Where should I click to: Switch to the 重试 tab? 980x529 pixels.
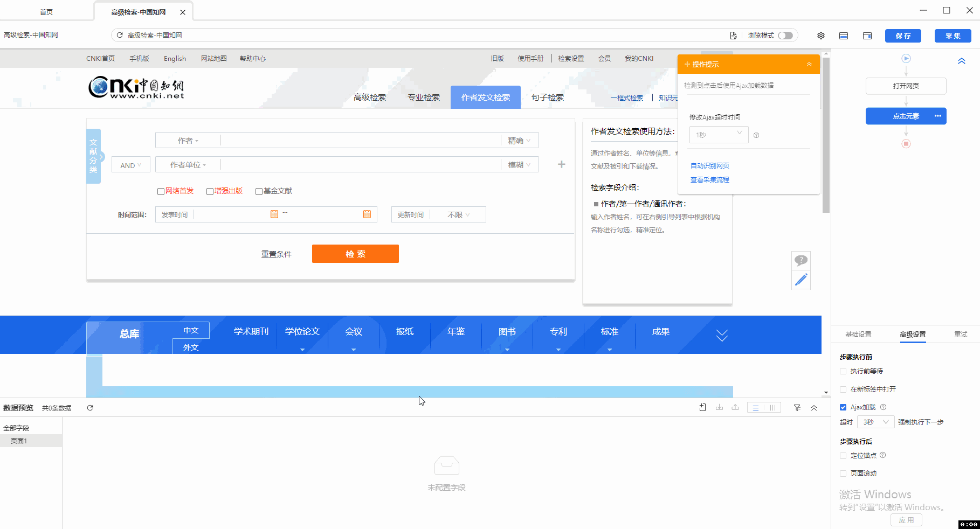pos(961,335)
